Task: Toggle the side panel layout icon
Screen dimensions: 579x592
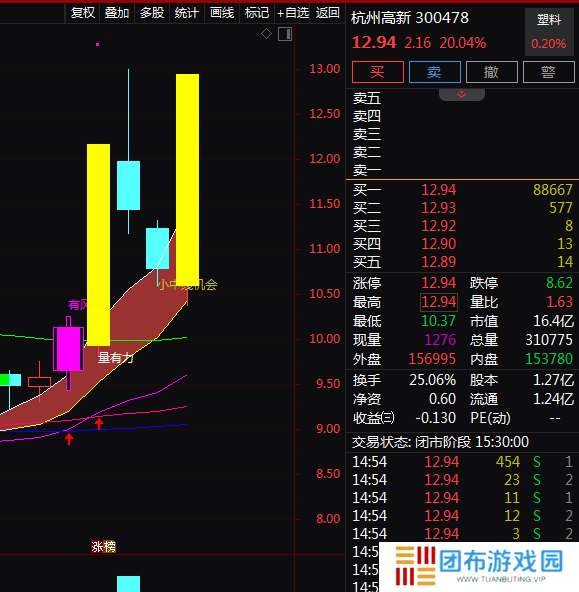Action: [285, 34]
